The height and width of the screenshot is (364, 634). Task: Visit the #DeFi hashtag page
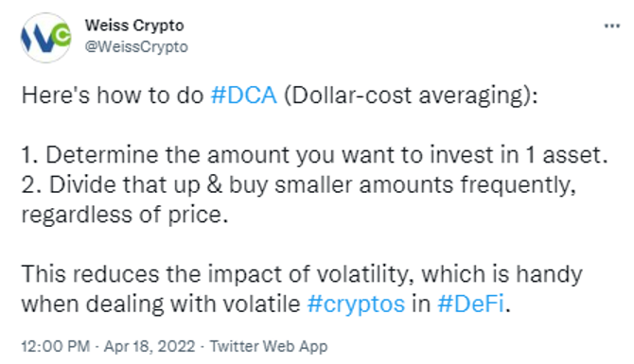470,303
